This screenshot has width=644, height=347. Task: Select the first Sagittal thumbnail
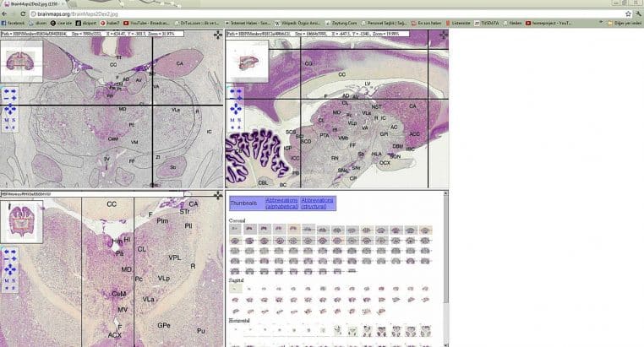pyautogui.click(x=235, y=289)
